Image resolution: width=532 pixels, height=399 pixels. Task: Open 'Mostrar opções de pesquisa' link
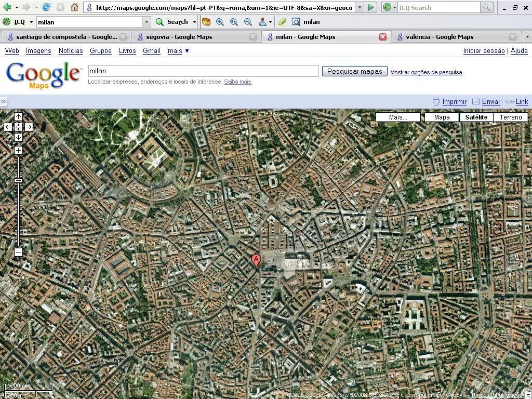(426, 72)
